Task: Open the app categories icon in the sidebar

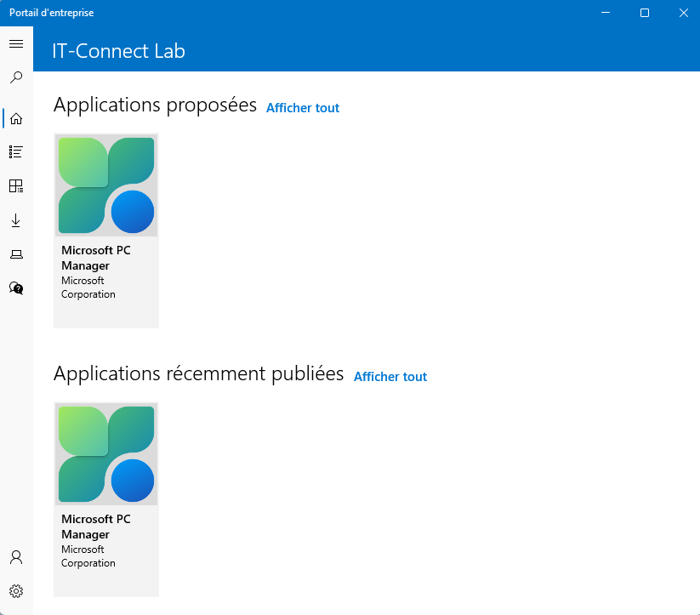Action: 16,186
